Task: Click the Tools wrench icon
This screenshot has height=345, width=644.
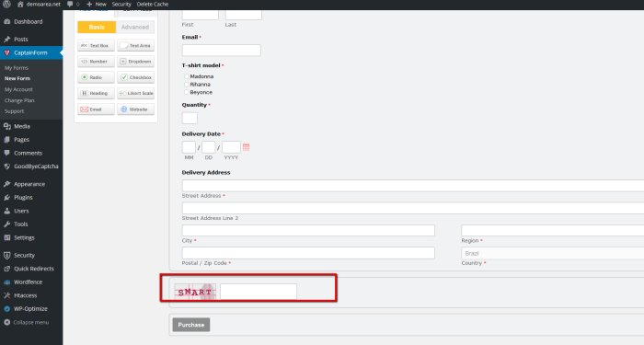Action: click(x=7, y=224)
